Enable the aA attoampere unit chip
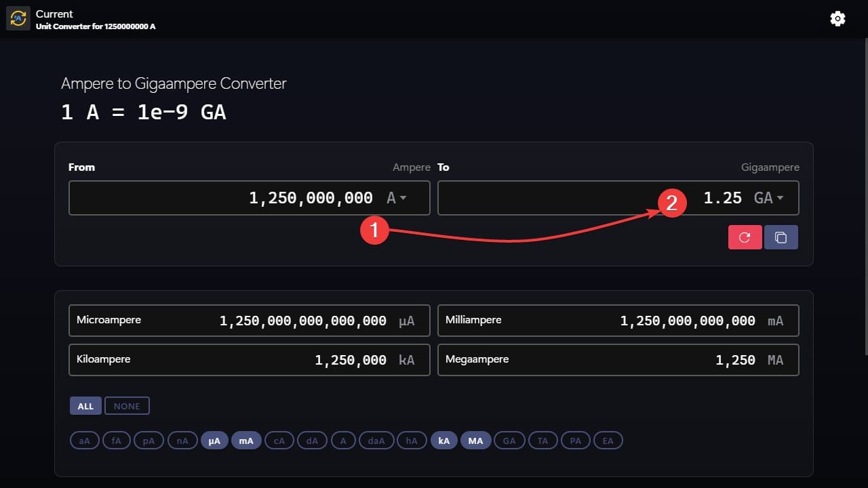868x488 pixels. click(84, 440)
